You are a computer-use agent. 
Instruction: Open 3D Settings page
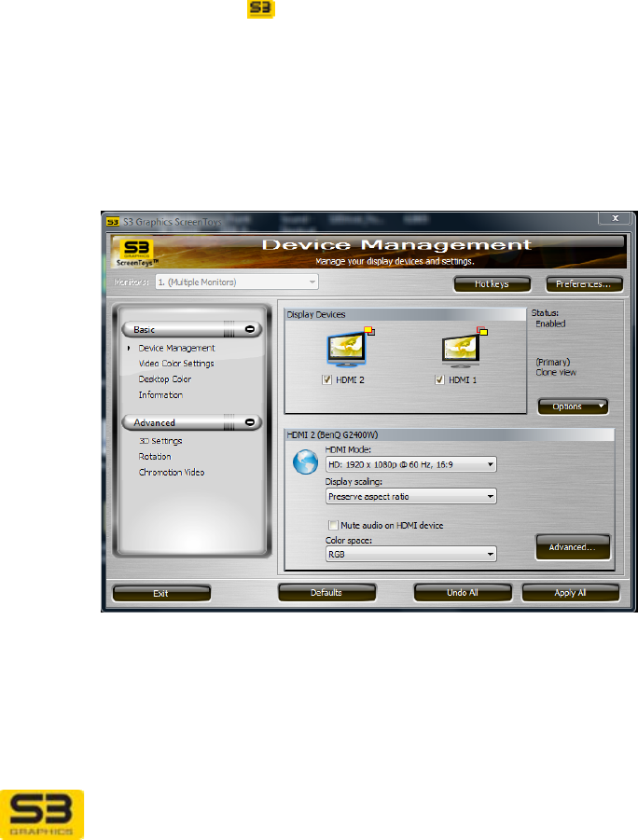[x=160, y=441]
